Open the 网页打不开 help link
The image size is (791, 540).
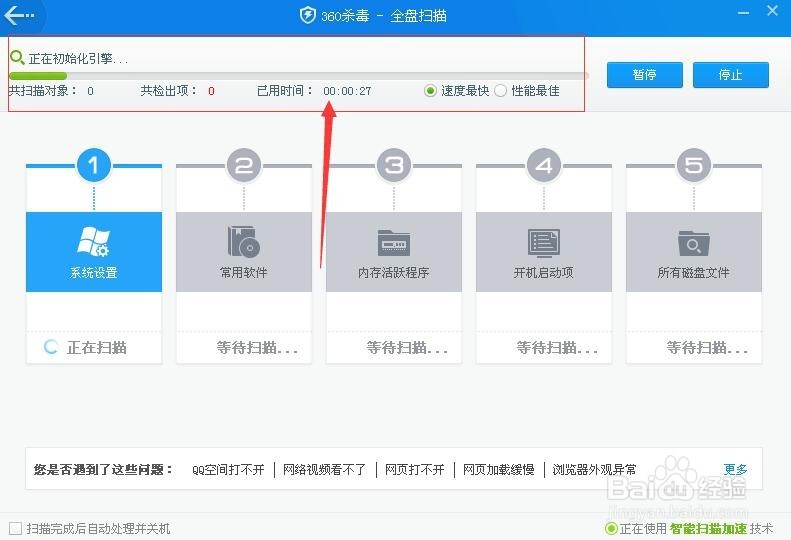415,470
